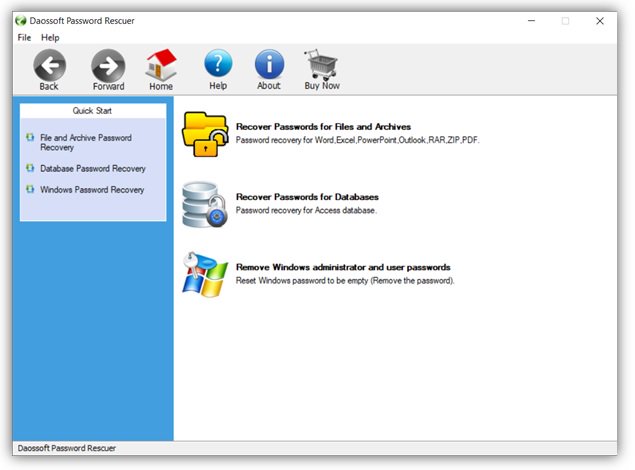Image resolution: width=635 pixels, height=470 pixels.
Task: Click the description listing Word, Excel, PowerPoint, Outlook
Action: click(x=357, y=140)
